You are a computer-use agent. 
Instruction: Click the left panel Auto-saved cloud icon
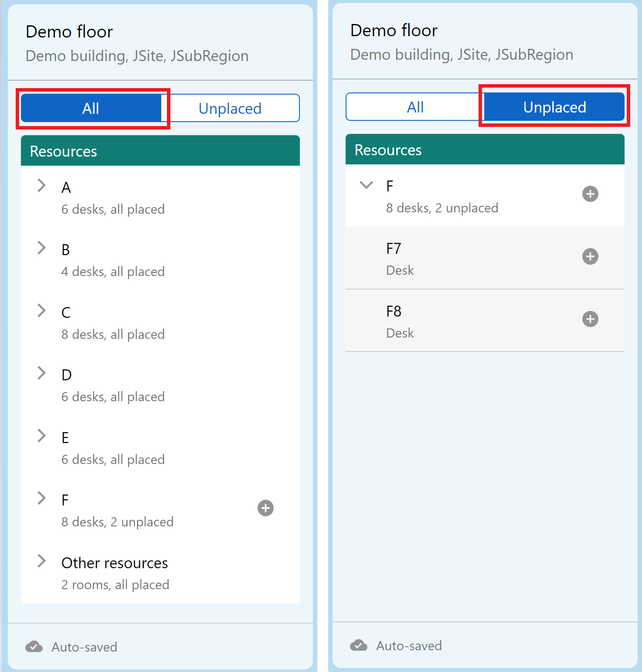coord(34,647)
